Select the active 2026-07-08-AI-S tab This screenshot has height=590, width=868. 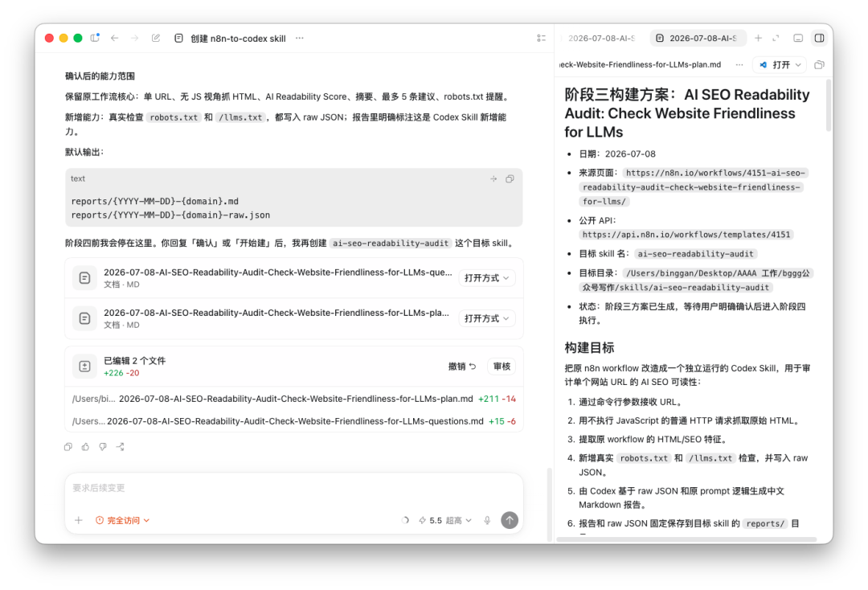click(x=698, y=39)
